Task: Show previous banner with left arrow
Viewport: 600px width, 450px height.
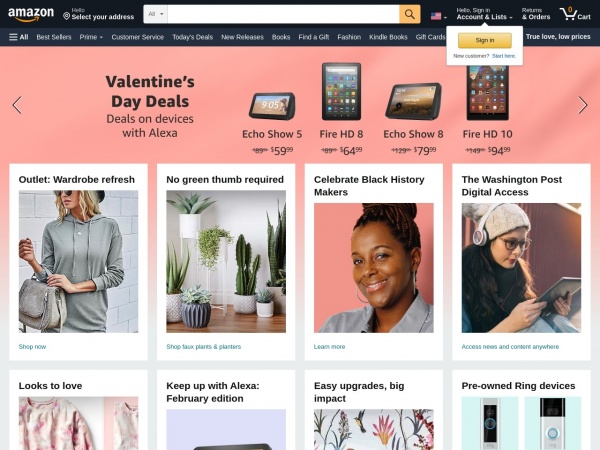Action: [x=17, y=105]
